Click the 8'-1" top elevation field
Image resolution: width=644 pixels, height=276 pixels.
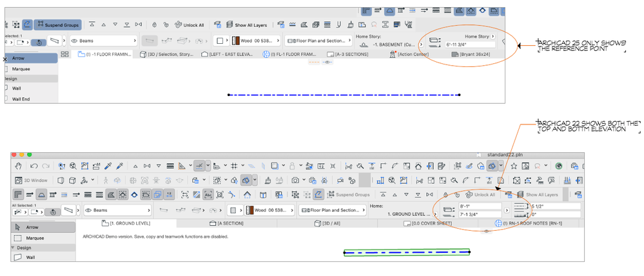[x=480, y=206]
